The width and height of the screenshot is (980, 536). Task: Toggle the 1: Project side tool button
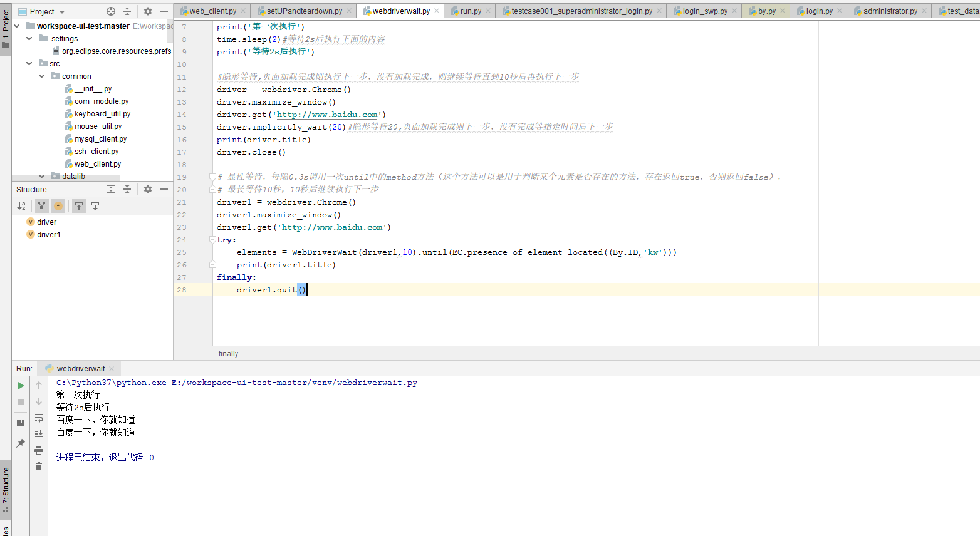(x=6, y=29)
